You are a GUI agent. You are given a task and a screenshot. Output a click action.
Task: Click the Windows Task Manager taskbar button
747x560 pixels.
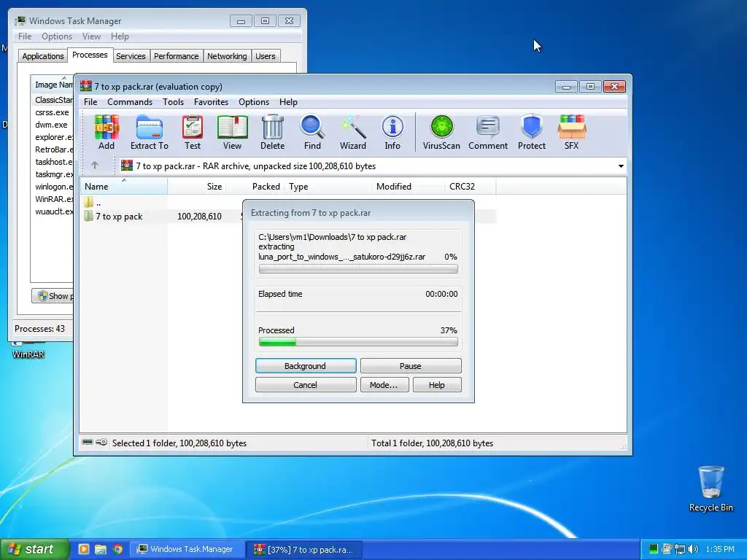[187, 550]
